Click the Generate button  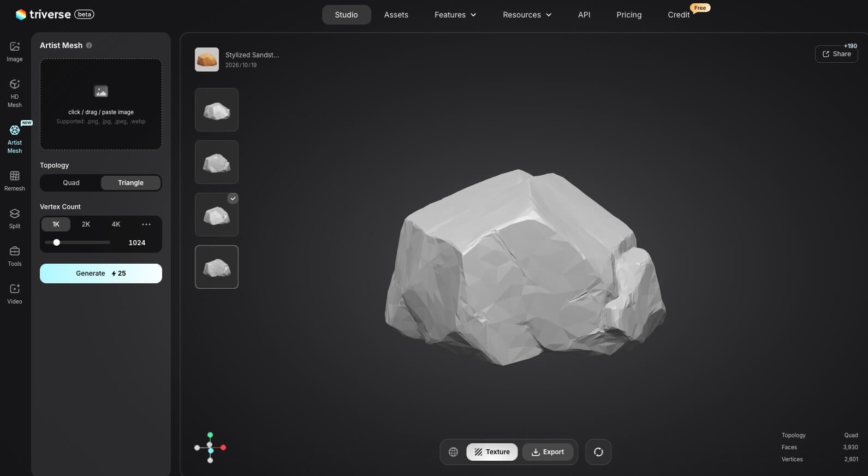(101, 273)
